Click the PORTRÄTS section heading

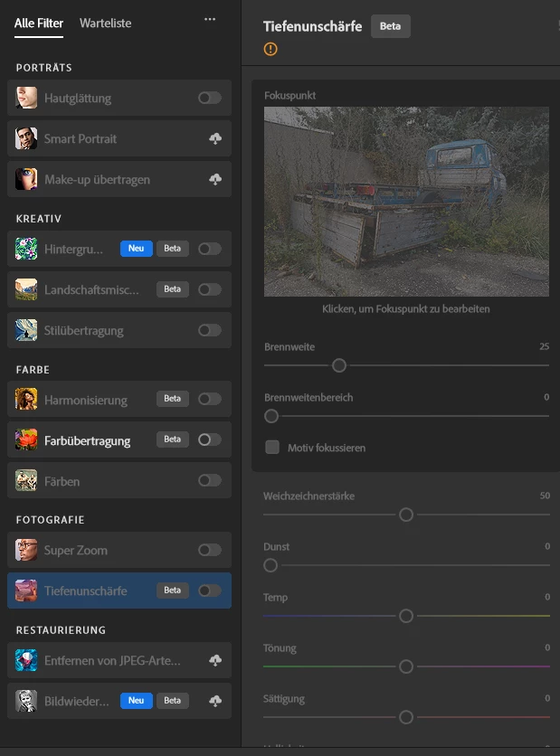pos(44,68)
